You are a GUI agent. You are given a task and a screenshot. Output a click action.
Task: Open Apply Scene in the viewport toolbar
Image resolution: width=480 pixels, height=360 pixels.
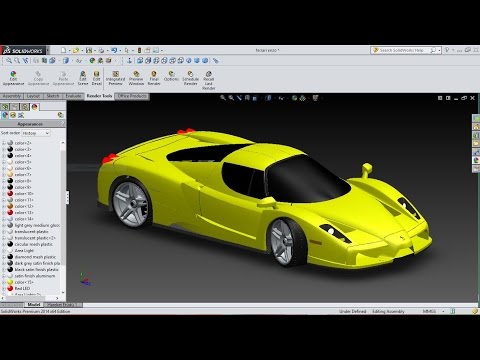[303, 98]
